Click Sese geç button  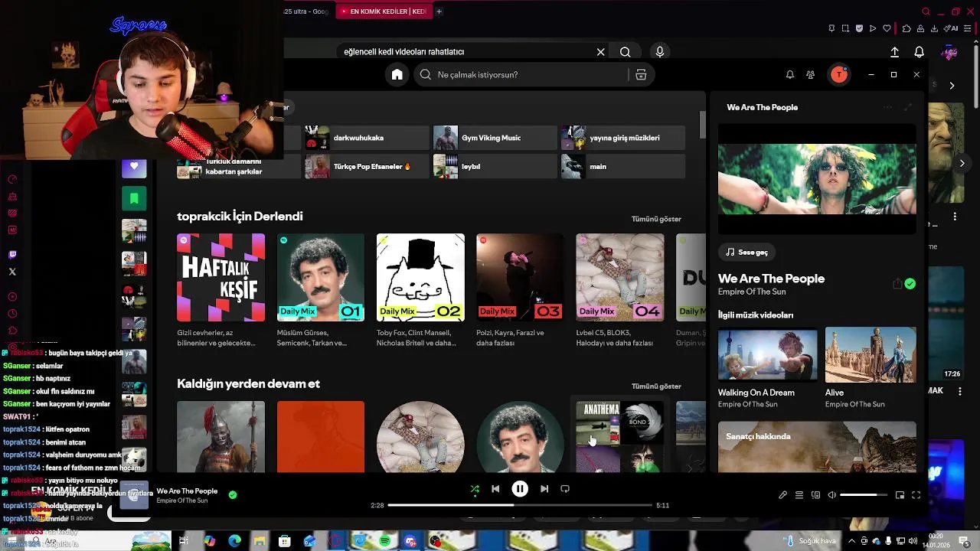tap(747, 252)
